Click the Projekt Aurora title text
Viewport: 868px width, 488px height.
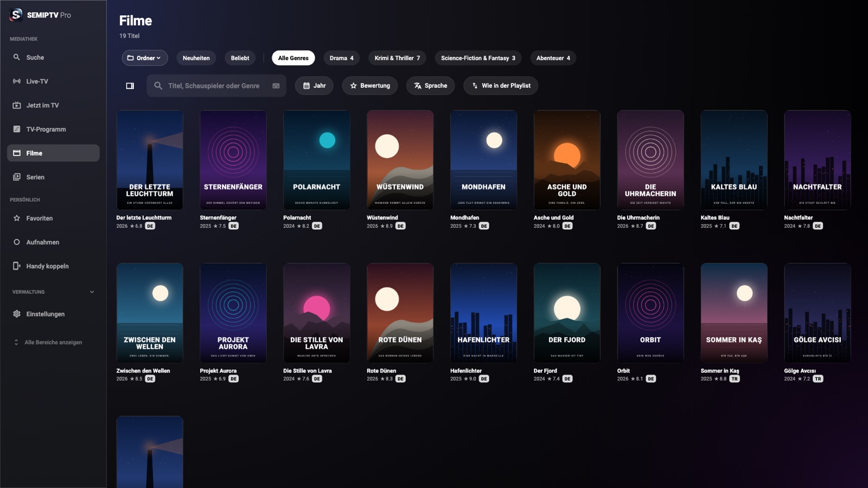point(218,371)
